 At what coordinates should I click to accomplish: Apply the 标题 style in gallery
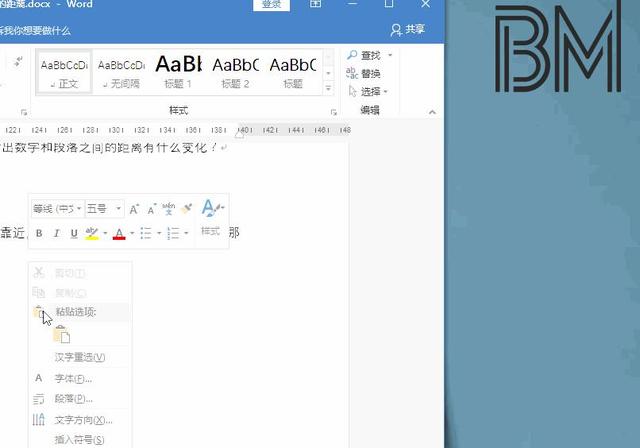tap(293, 73)
